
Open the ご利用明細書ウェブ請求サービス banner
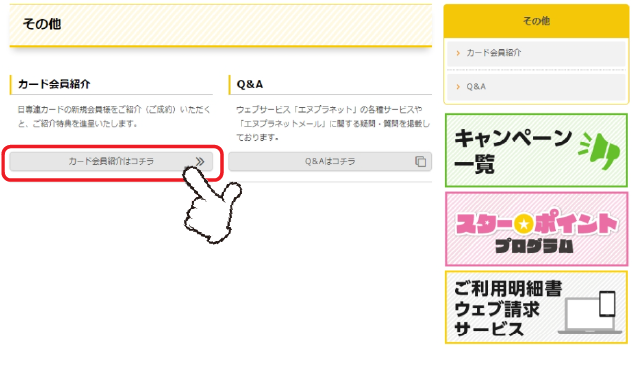(536, 307)
